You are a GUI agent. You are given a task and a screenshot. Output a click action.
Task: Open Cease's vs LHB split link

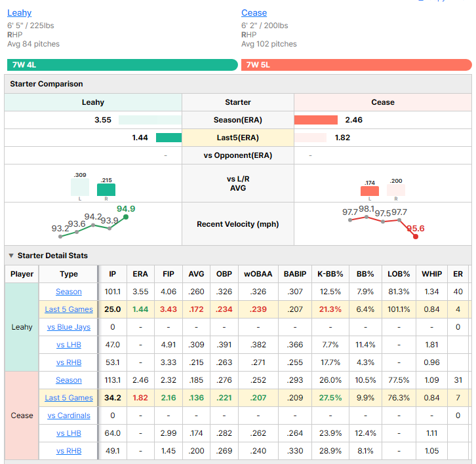click(x=69, y=433)
